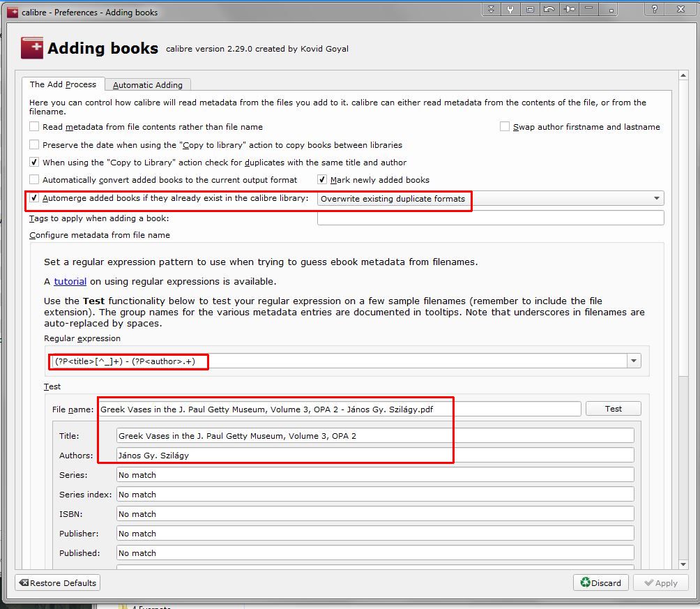The width and height of the screenshot is (700, 609).
Task: Click the Apply button
Action: pos(661,582)
